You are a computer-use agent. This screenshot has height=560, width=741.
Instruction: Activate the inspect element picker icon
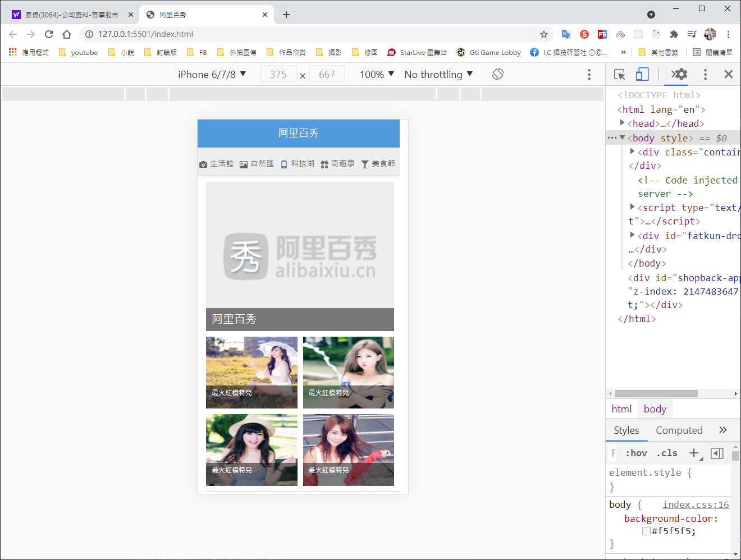(620, 74)
